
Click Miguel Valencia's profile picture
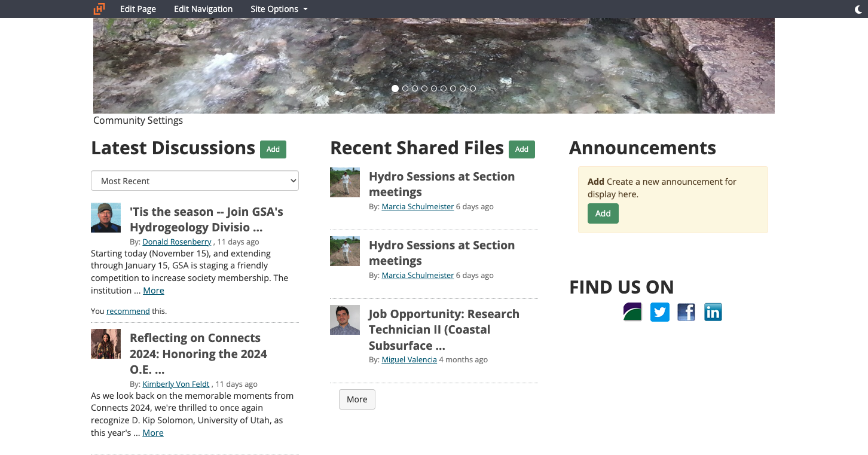[345, 320]
